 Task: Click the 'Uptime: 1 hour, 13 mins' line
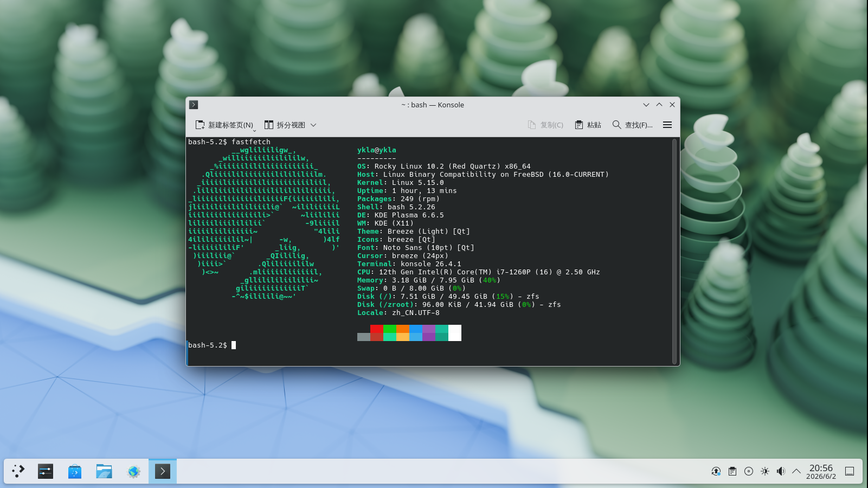(407, 191)
